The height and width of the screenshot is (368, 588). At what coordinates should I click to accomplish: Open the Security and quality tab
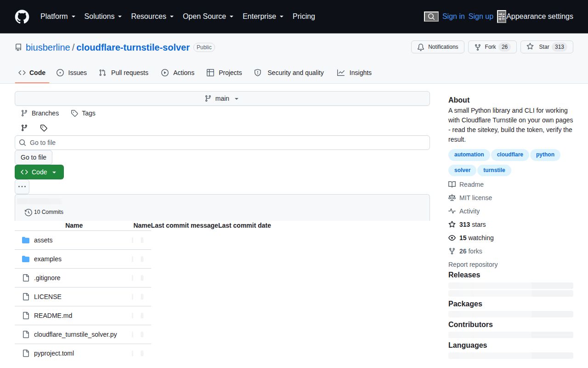click(x=289, y=73)
